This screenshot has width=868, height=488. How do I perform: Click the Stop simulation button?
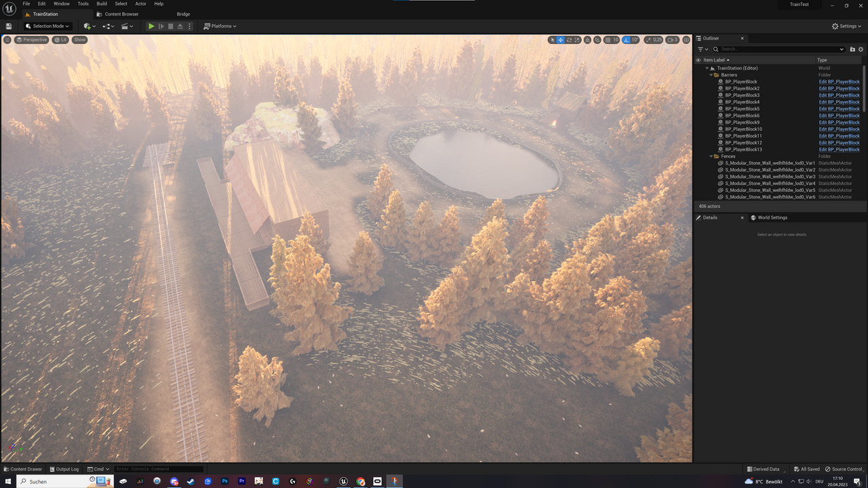pyautogui.click(x=171, y=26)
